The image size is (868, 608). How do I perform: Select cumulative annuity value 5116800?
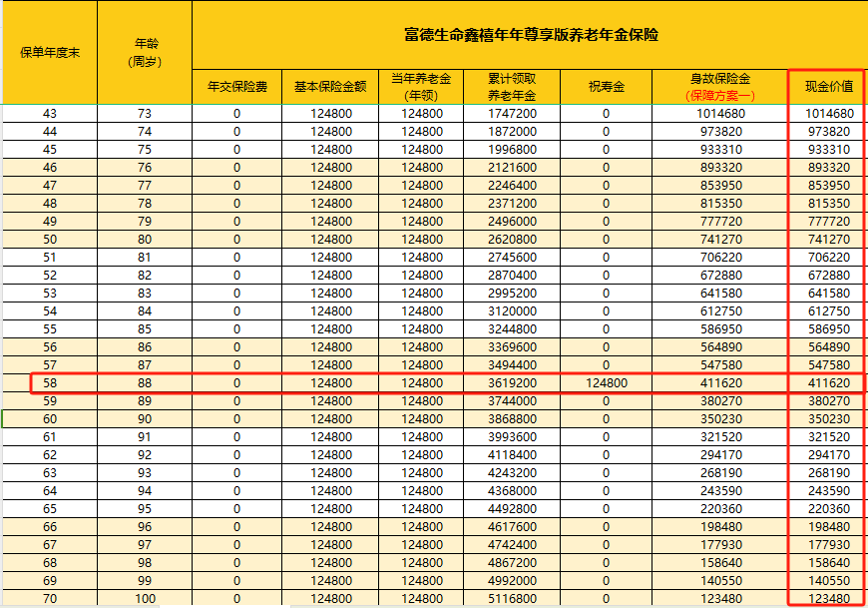[512, 599]
